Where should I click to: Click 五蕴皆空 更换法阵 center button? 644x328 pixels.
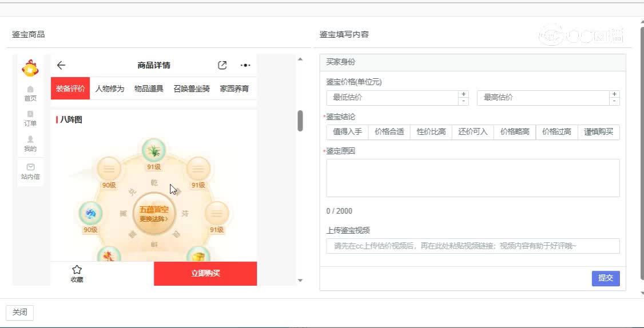pos(154,214)
